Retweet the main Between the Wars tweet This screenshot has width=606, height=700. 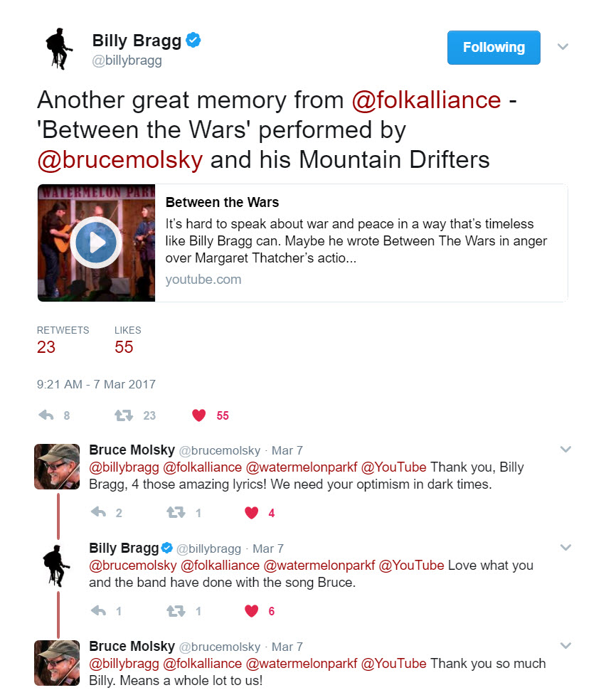[124, 415]
